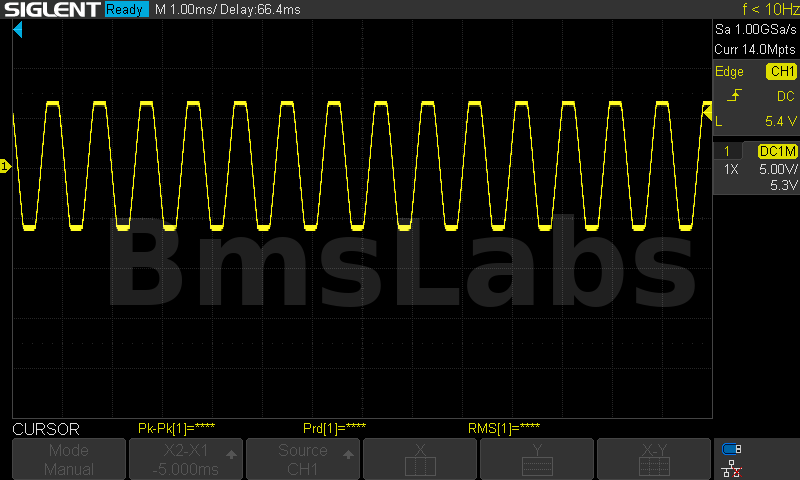This screenshot has width=800, height=480.
Task: Toggle the CH1 trigger source badge
Action: [781, 71]
